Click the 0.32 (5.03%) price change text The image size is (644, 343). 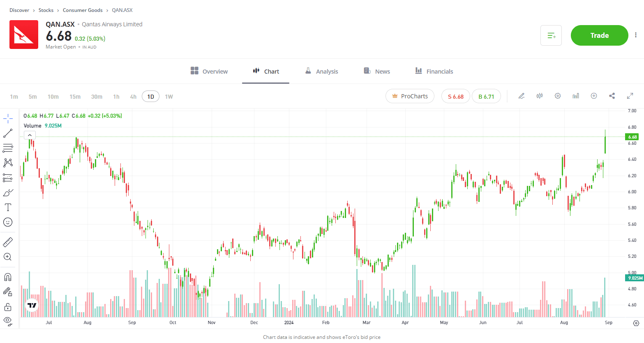point(90,39)
